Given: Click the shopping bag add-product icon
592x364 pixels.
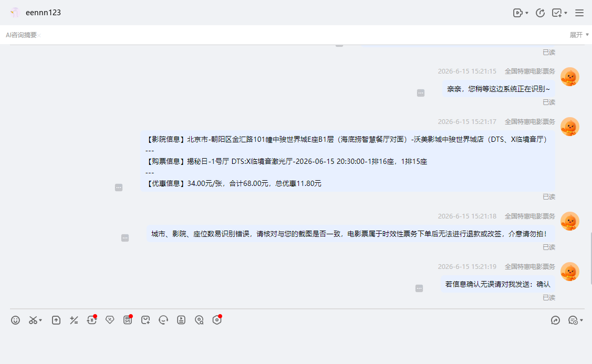Looking at the screenshot, I should pyautogui.click(x=146, y=320).
